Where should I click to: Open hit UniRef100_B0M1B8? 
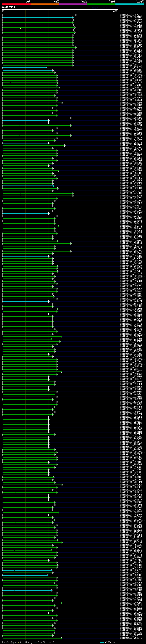(131, 17)
